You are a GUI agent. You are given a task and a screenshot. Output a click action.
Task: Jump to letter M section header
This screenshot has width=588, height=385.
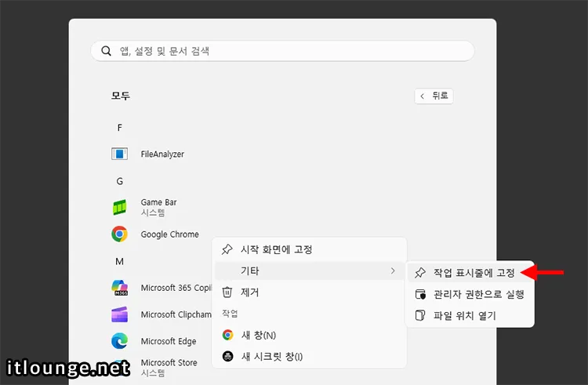coord(120,261)
